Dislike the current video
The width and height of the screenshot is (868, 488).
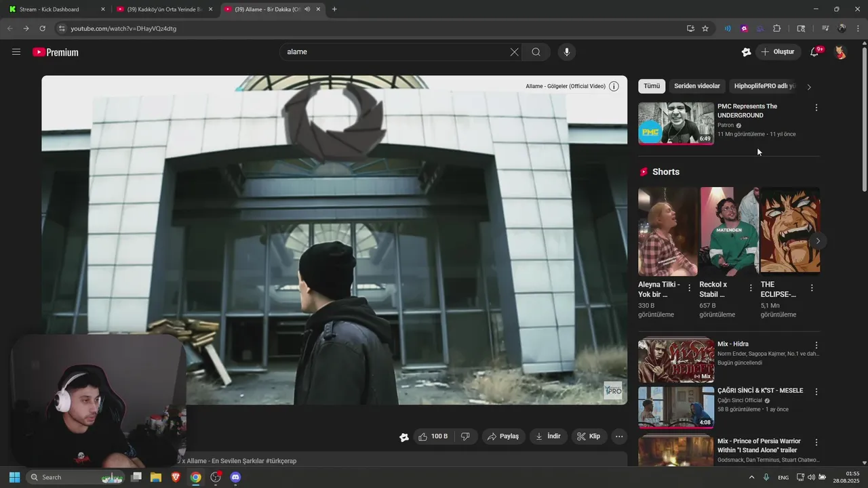[x=465, y=436]
